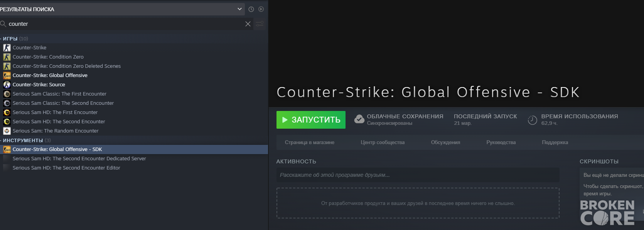The width and height of the screenshot is (644, 230).
Task: Click the activity post text field
Action: click(418, 175)
